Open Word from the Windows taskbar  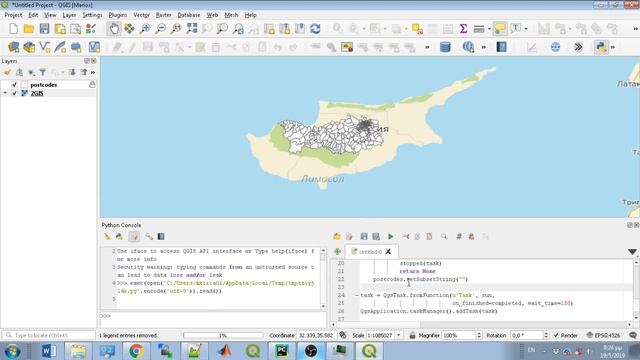coord(49,351)
